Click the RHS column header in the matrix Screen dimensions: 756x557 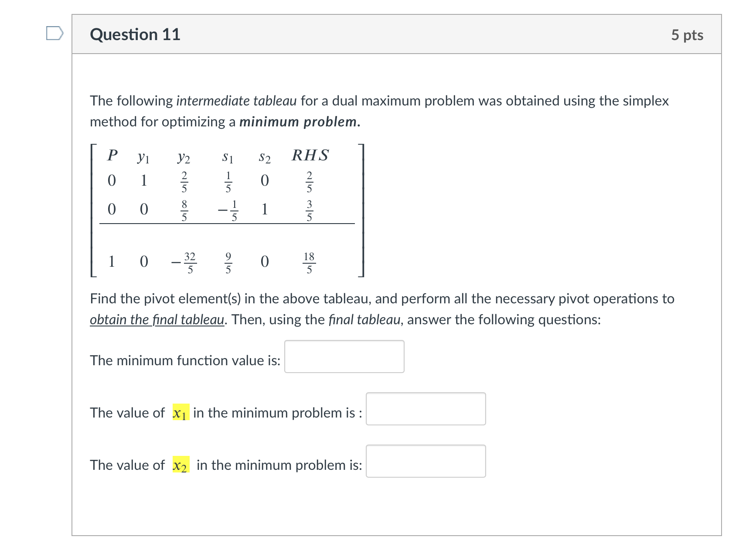(x=311, y=156)
